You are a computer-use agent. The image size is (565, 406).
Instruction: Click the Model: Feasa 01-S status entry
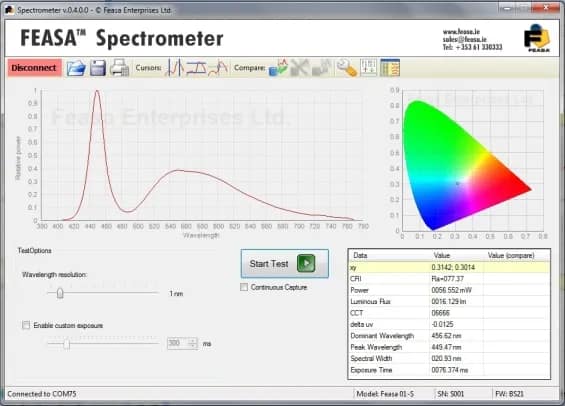(385, 394)
